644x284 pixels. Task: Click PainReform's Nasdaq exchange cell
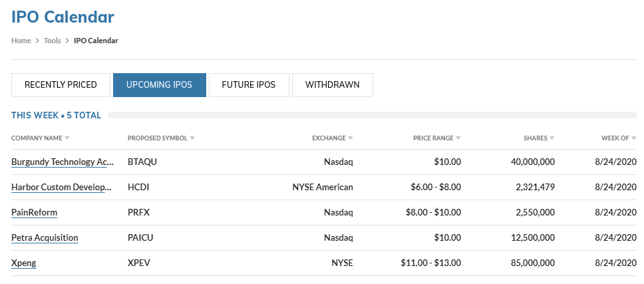tap(339, 213)
